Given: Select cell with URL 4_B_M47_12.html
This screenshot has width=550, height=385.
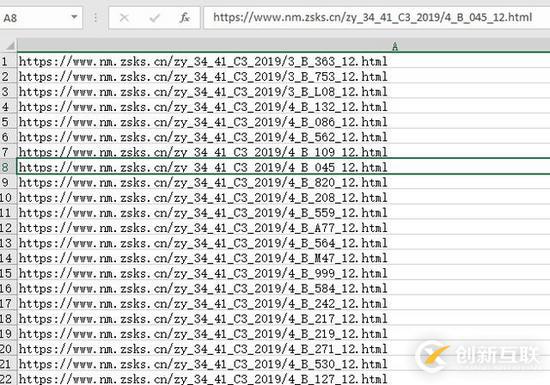Looking at the screenshot, I should coord(283,258).
